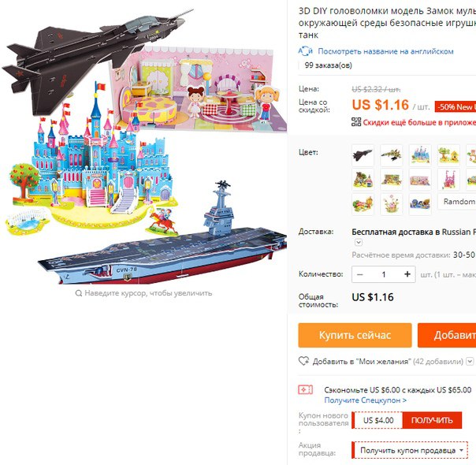Increase quantity with the plus button

[407, 274]
